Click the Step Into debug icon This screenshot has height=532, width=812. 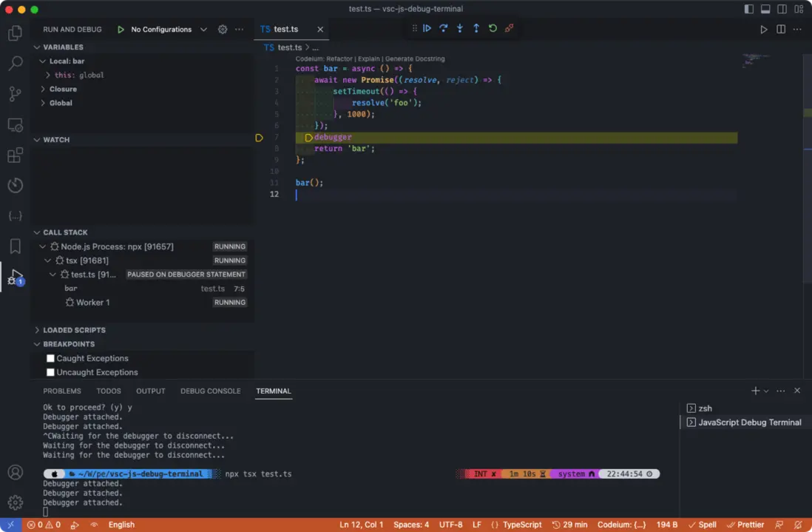click(459, 29)
